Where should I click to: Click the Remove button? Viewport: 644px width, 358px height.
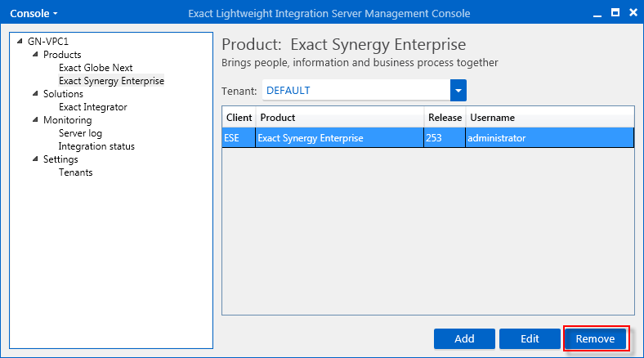click(596, 338)
